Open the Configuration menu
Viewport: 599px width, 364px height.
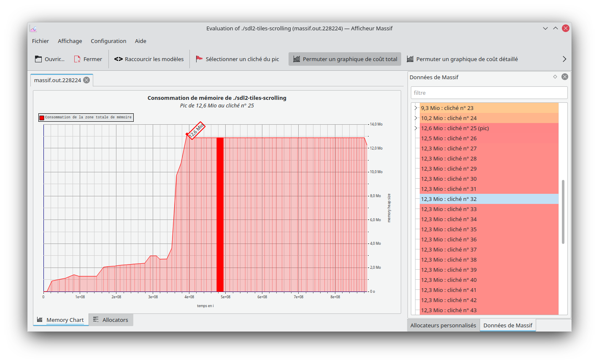click(x=108, y=41)
